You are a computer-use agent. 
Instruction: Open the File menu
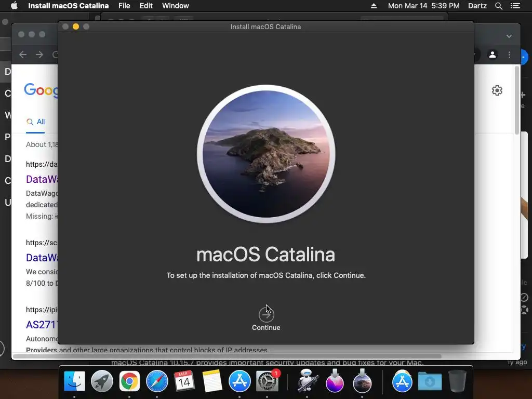point(124,6)
